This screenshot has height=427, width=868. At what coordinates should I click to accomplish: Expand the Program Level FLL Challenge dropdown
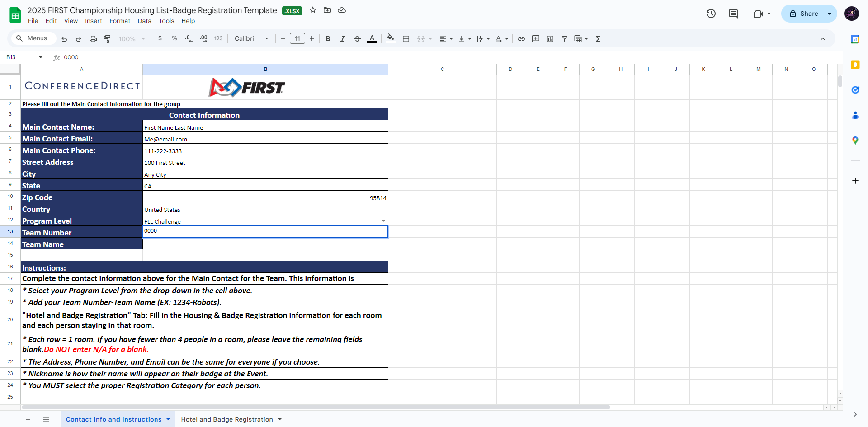coord(383,221)
